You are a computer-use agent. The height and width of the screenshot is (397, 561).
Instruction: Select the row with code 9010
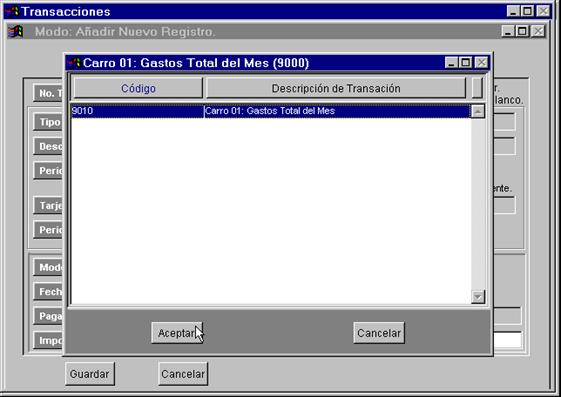[271, 111]
